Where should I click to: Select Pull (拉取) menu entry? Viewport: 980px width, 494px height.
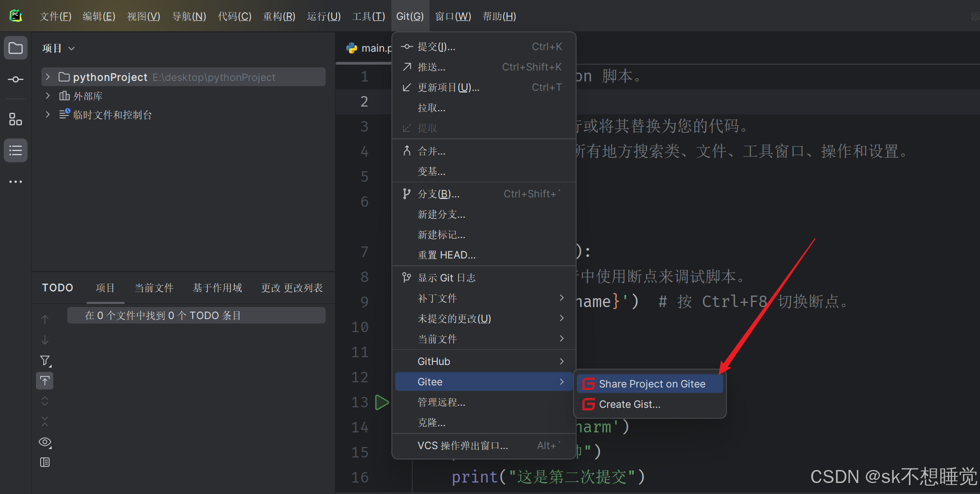click(x=484, y=108)
